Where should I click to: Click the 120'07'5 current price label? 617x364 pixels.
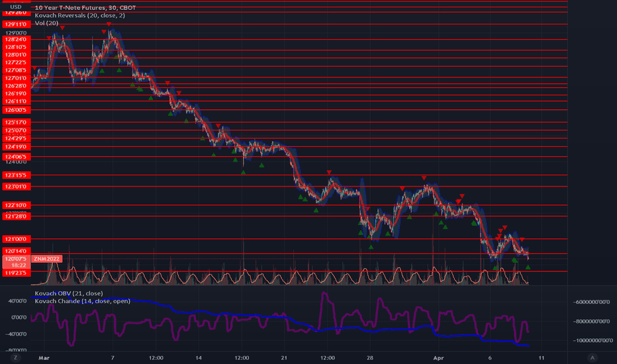[16, 259]
